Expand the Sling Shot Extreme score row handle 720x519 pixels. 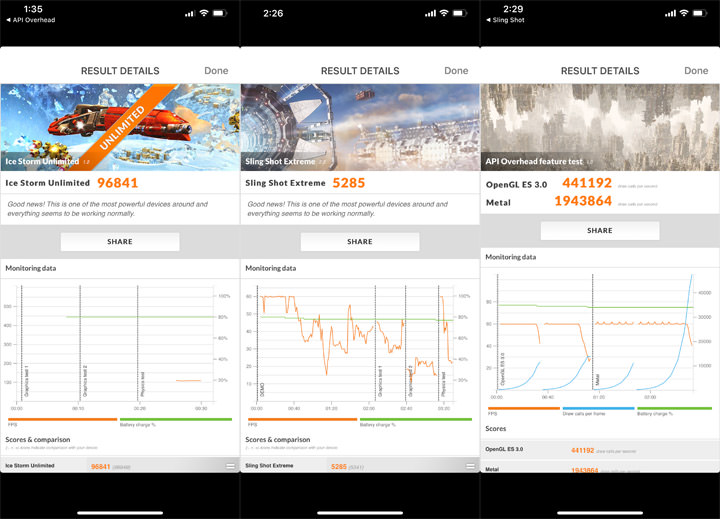coord(470,466)
